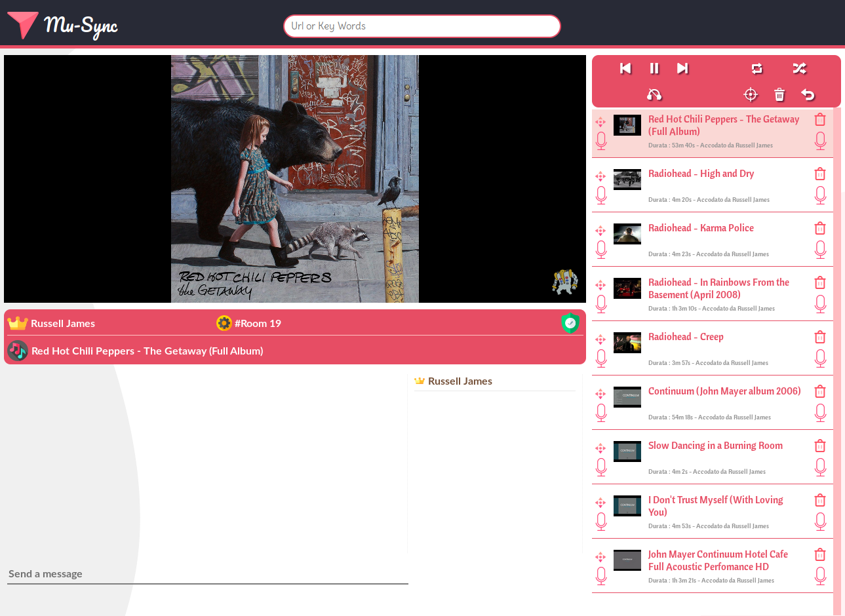
Task: Click the move handle on High and Dry row
Action: coord(600,176)
